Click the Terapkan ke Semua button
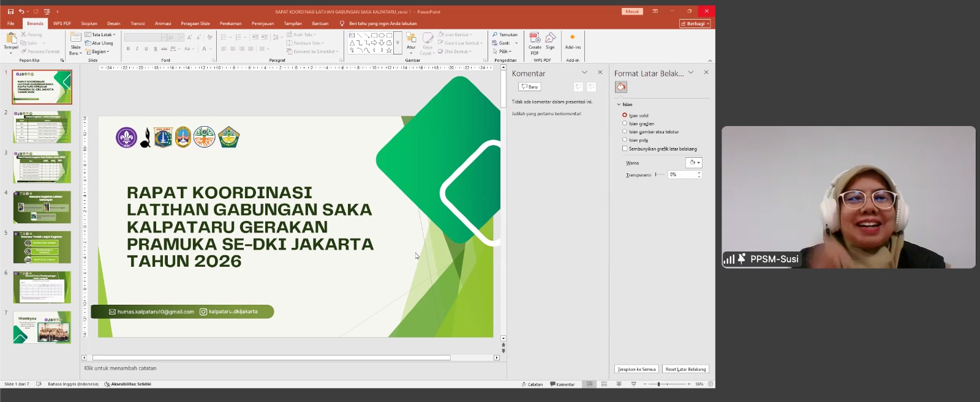 pyautogui.click(x=636, y=369)
